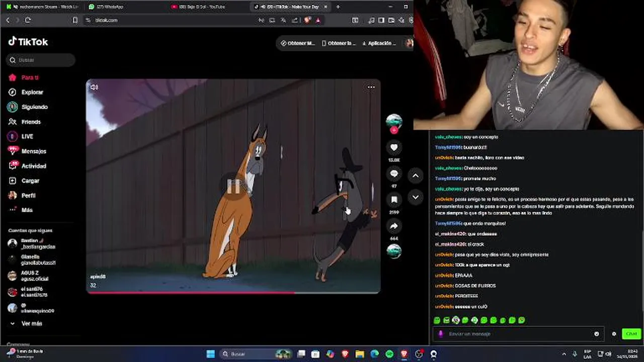Open Gianella followed account

click(x=32, y=260)
